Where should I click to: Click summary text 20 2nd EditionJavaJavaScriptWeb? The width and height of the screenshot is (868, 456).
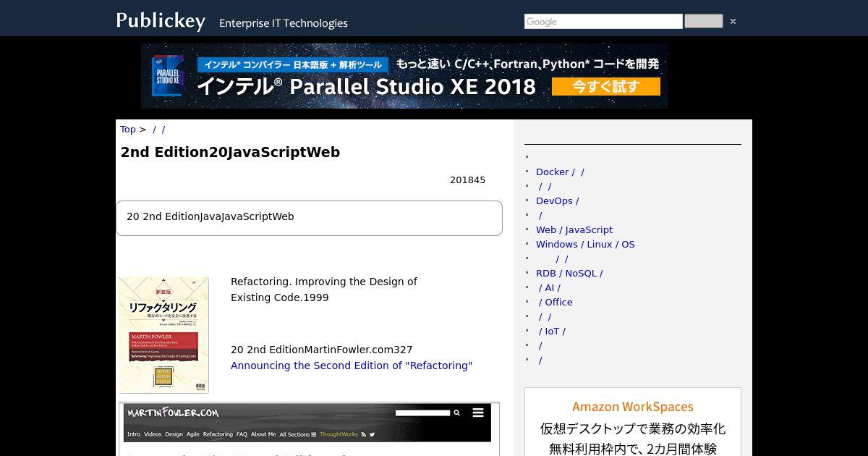coord(210,216)
